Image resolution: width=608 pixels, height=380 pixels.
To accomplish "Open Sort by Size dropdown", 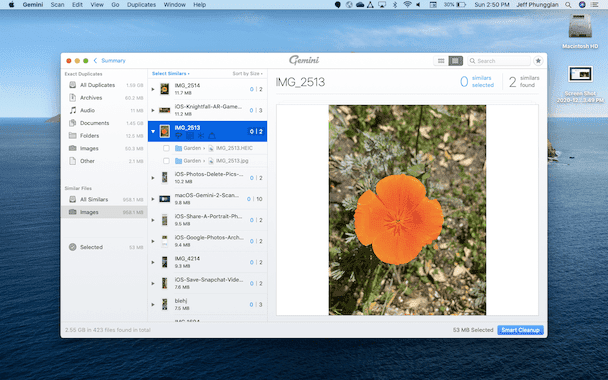I will (247, 73).
